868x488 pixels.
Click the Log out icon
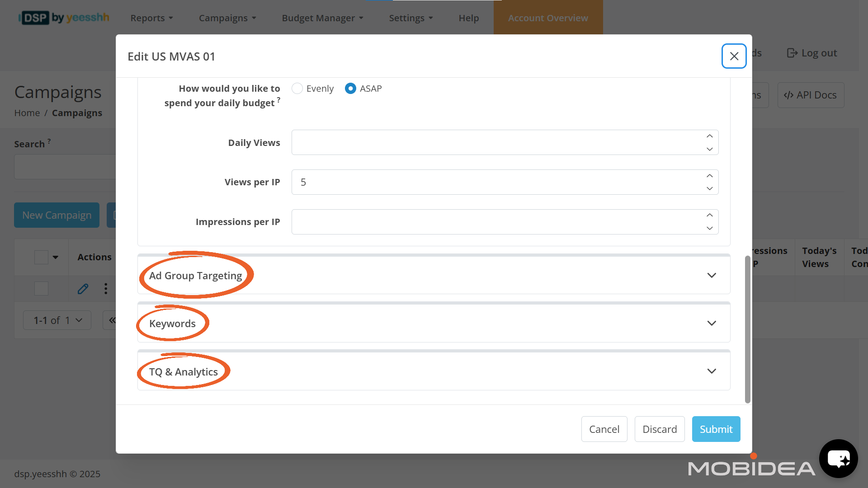point(792,53)
